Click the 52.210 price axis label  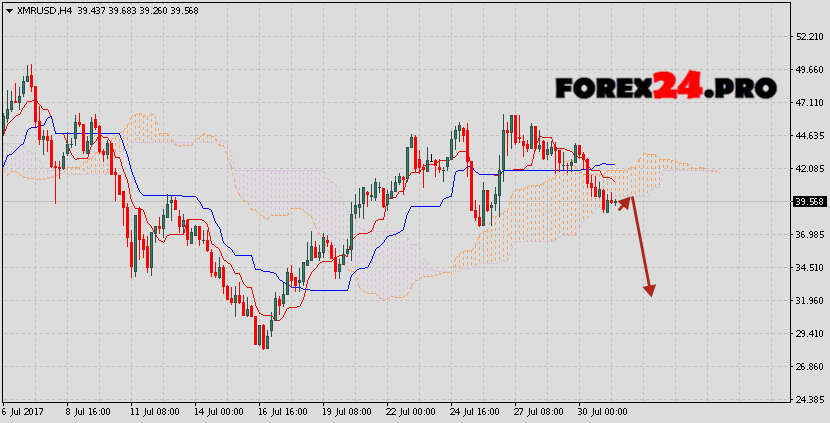click(x=808, y=37)
